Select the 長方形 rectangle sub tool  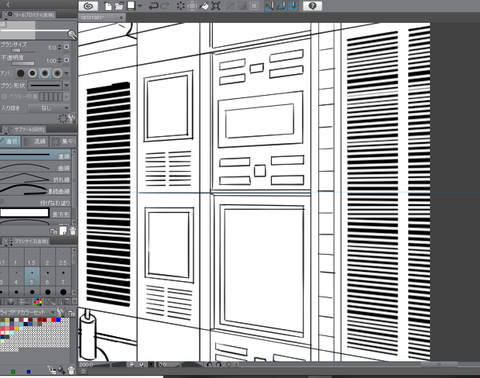pyautogui.click(x=35, y=214)
